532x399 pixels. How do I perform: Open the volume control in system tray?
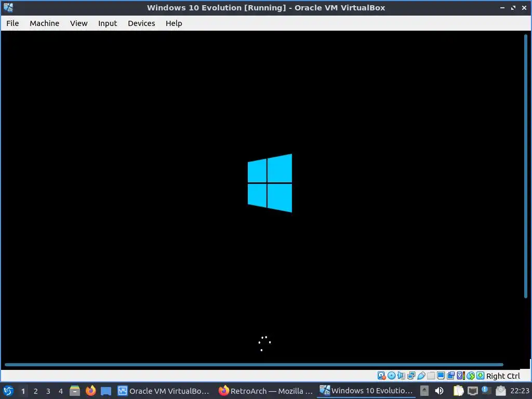(x=439, y=391)
